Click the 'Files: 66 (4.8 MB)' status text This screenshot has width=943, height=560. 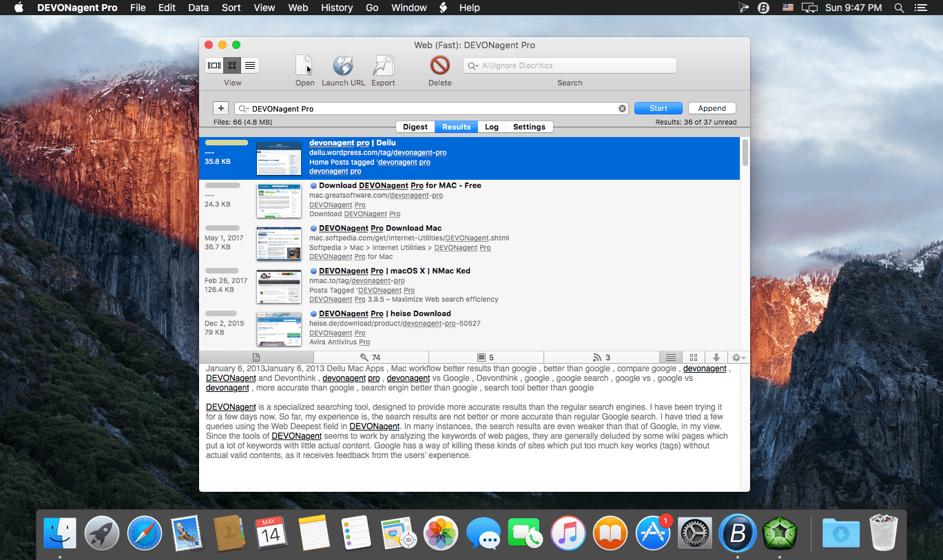(242, 122)
